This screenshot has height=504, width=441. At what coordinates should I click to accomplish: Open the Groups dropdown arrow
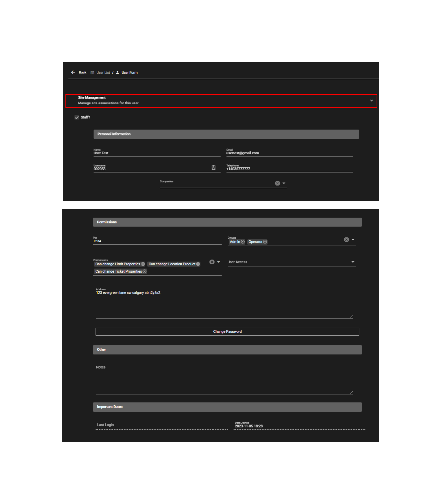[x=353, y=240]
